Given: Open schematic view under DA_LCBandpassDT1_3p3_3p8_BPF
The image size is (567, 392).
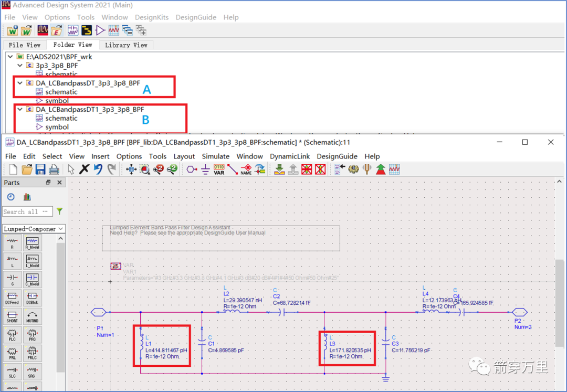Looking at the screenshot, I should [57, 118].
